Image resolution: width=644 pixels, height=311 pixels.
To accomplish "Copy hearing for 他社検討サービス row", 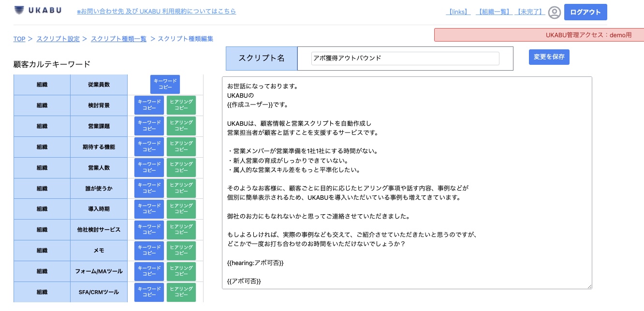I will [181, 230].
